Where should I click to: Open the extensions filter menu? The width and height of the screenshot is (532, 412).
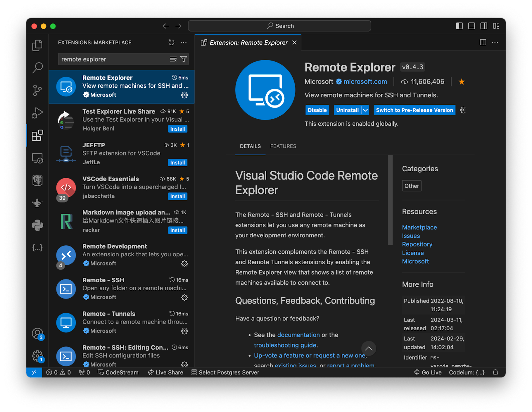[x=184, y=59]
